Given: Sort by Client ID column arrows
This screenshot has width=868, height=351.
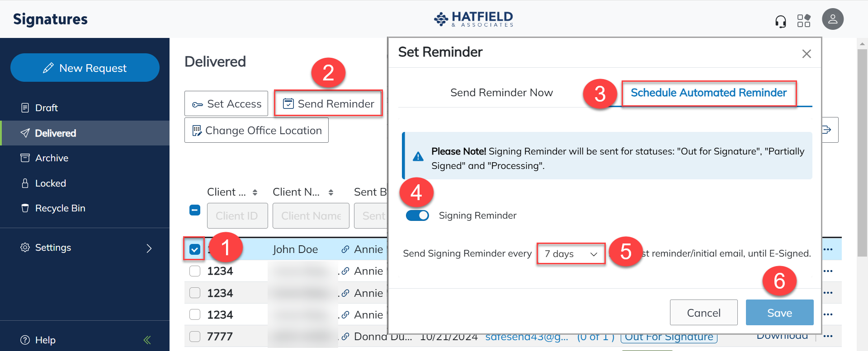Looking at the screenshot, I should tap(255, 192).
